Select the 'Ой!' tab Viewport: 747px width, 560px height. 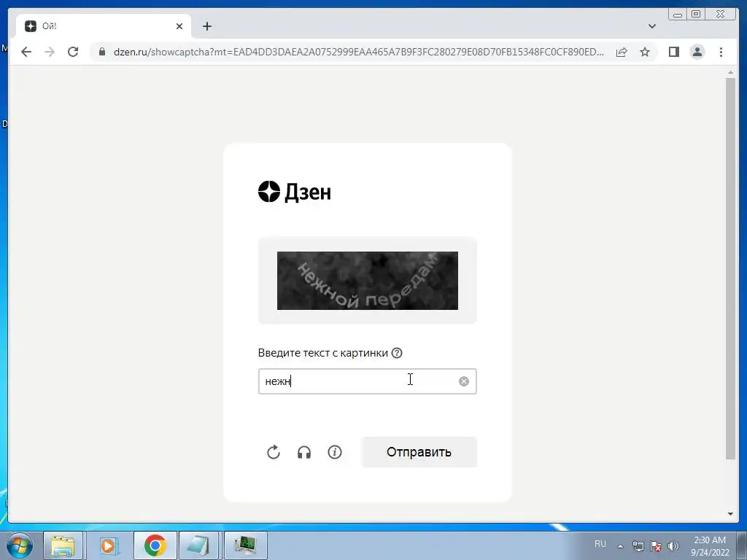pyautogui.click(x=104, y=26)
